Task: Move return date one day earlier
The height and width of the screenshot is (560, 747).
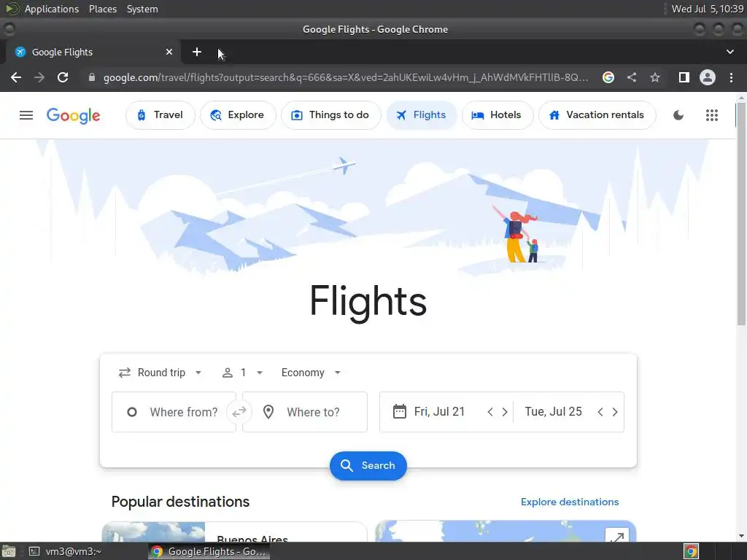Action: 600,412
